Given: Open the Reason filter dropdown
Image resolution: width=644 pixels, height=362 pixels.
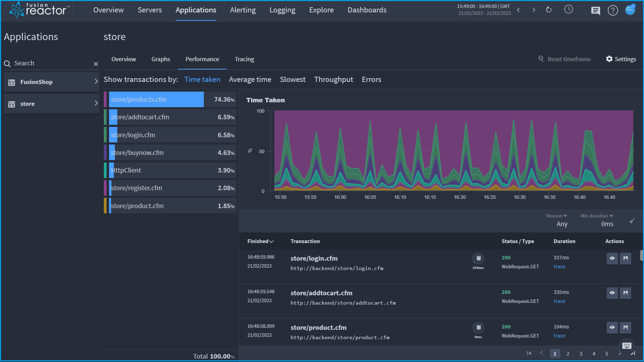Looking at the screenshot, I should tap(556, 216).
